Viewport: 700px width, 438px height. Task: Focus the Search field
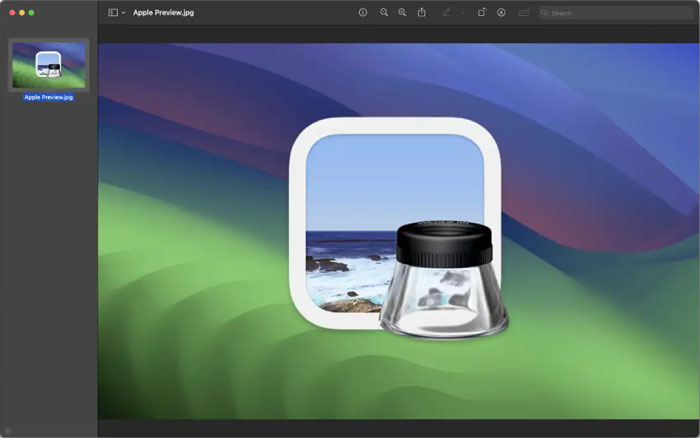point(616,13)
